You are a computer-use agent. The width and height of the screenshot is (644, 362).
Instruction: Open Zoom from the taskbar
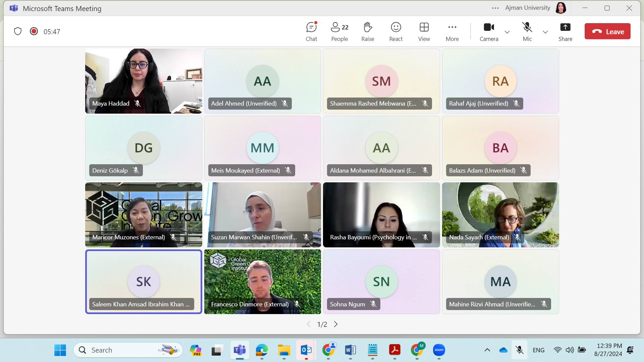[x=439, y=350]
